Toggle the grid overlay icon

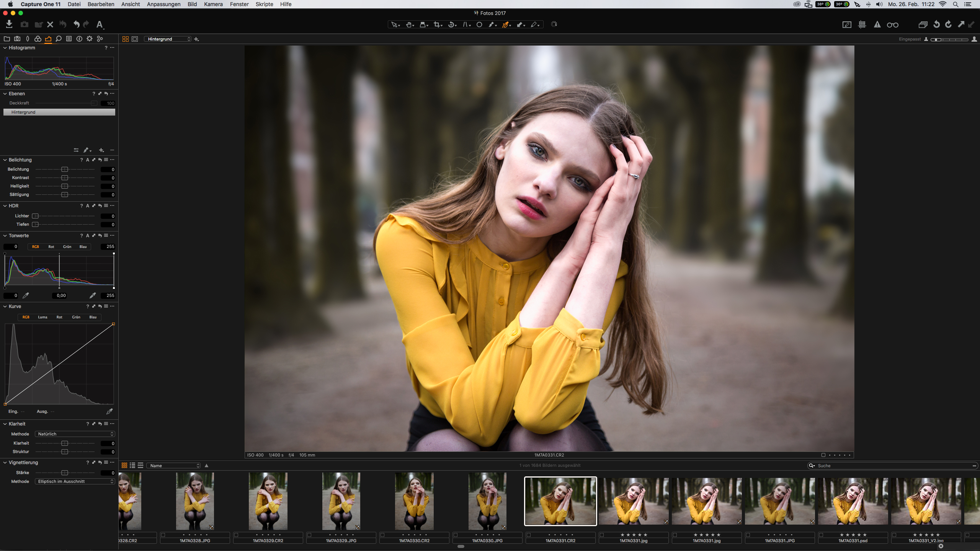(x=862, y=25)
